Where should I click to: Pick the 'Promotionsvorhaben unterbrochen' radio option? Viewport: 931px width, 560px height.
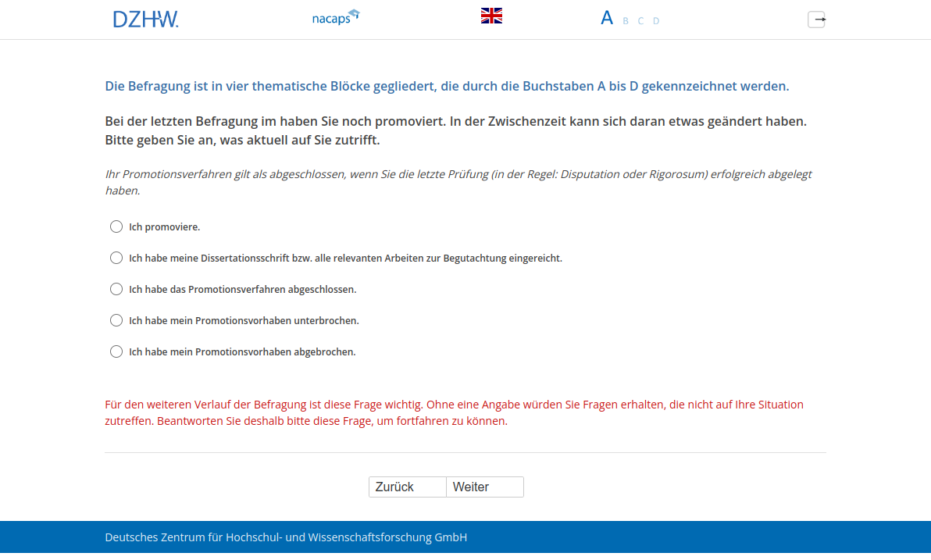(x=116, y=320)
